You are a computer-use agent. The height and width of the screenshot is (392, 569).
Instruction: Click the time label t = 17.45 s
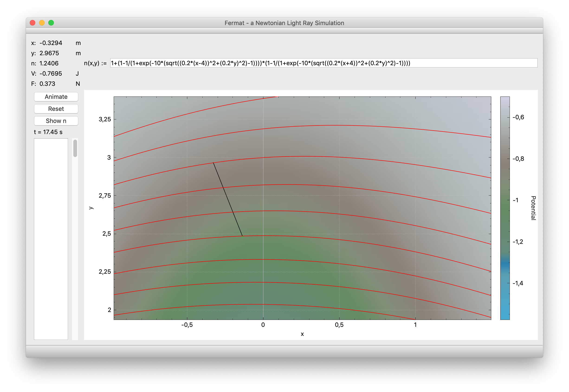(x=48, y=132)
